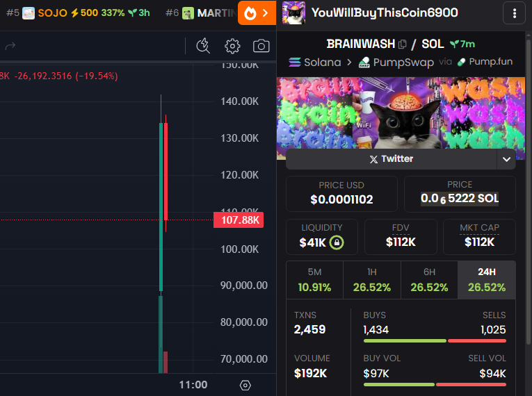
Task: Select the 1H timeframe tab
Action: [372, 280]
